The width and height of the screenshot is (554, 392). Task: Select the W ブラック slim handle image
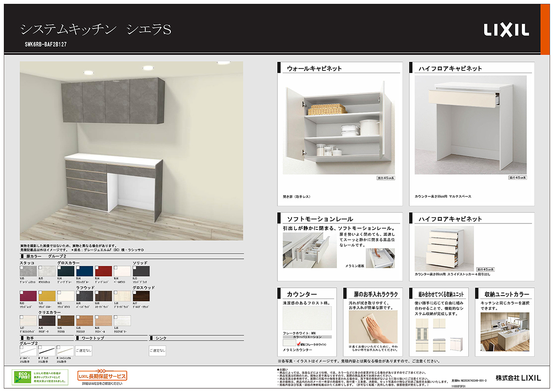47,351
